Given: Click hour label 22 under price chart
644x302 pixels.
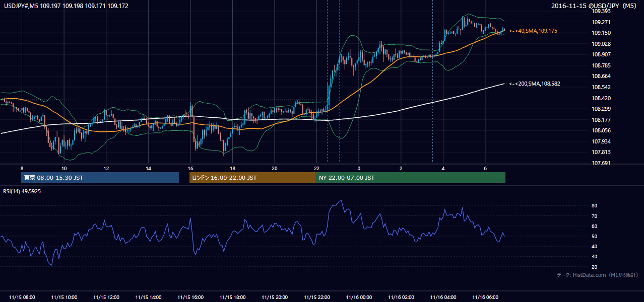Looking at the screenshot, I should click(316, 168).
